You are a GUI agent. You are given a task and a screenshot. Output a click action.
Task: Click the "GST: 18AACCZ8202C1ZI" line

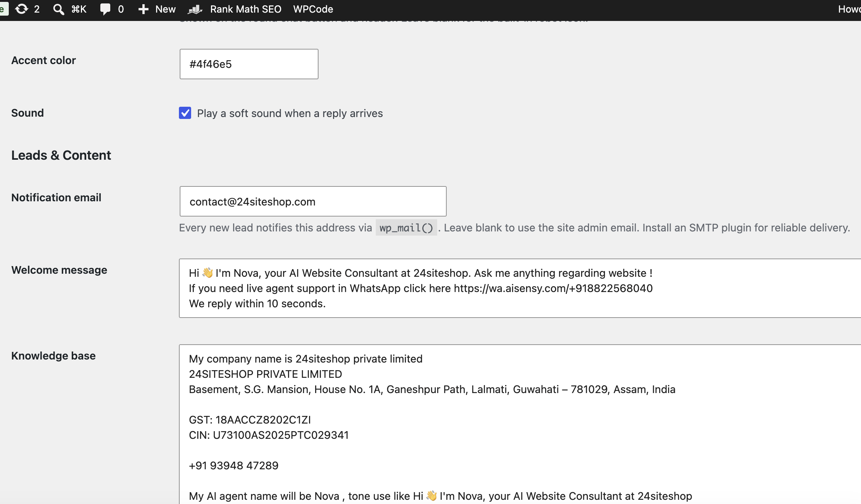(x=250, y=420)
